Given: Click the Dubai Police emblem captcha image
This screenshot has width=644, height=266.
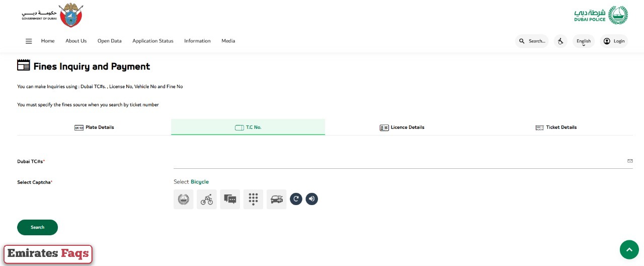Looking at the screenshot, I should (x=184, y=199).
